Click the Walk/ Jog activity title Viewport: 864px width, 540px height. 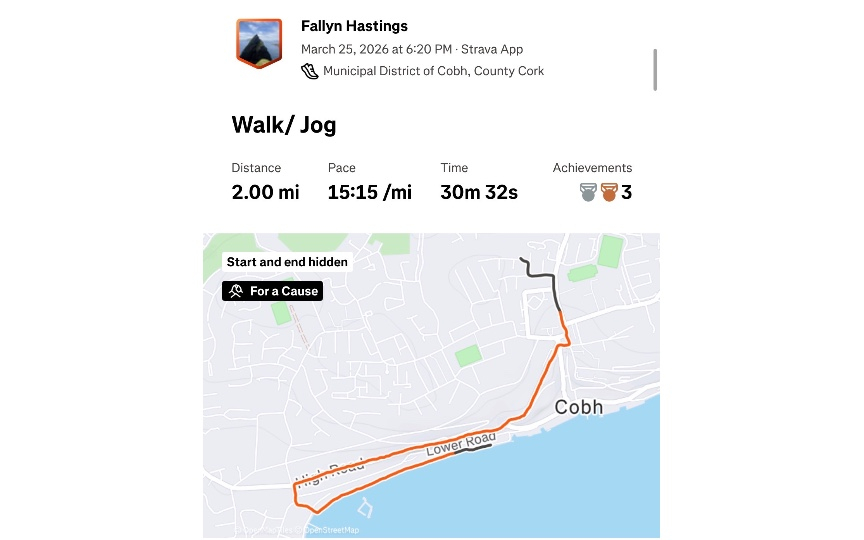coord(284,125)
